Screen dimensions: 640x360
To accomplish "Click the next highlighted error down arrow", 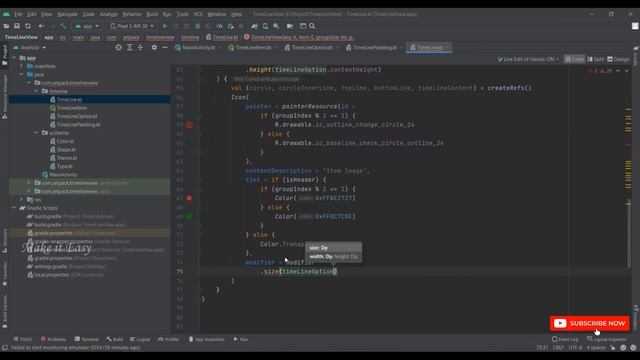I will (x=627, y=71).
